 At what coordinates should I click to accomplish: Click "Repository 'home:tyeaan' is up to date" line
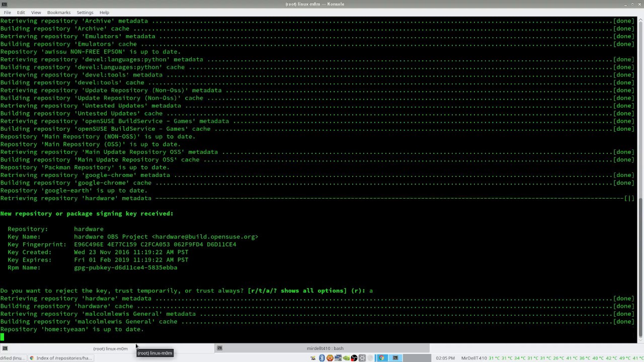pos(72,329)
